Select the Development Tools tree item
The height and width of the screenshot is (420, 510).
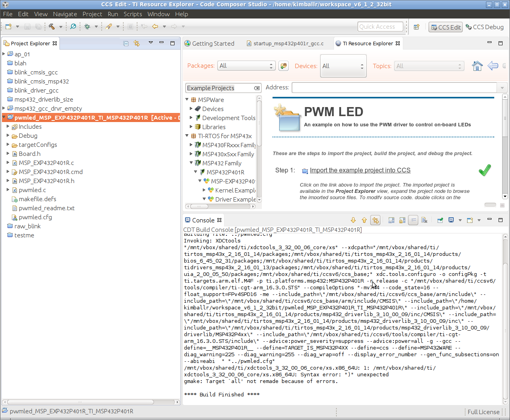229,118
